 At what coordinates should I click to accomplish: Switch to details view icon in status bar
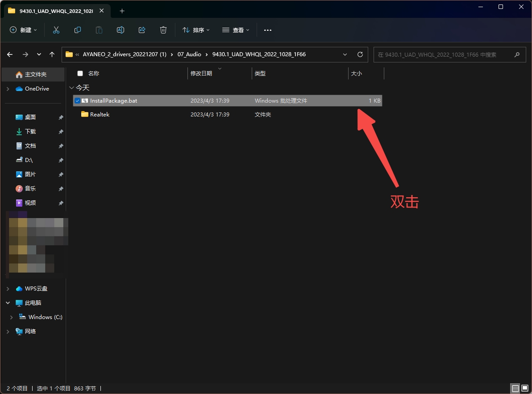point(515,389)
